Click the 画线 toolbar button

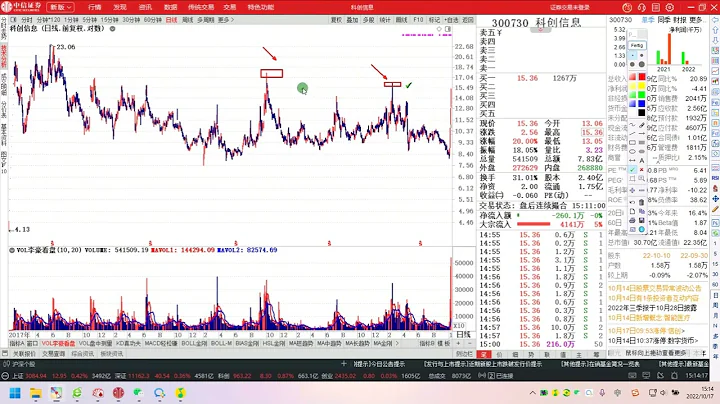pyautogui.click(x=402, y=20)
